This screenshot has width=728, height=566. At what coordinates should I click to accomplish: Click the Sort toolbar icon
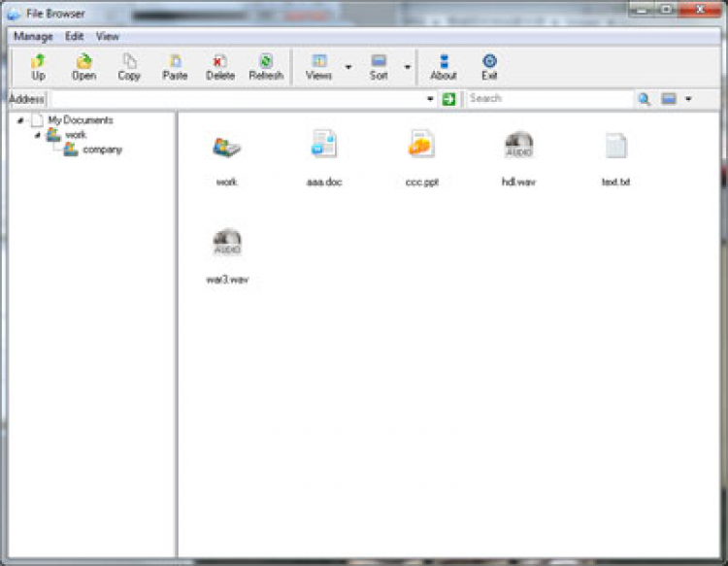(379, 61)
